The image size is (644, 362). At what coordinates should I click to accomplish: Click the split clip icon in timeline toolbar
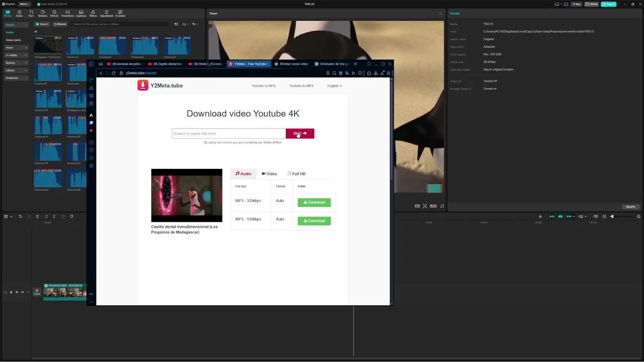pyautogui.click(x=37, y=216)
